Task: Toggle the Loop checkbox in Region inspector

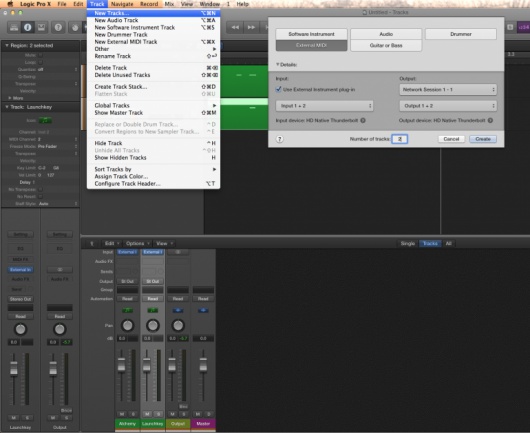Action: tap(41, 62)
